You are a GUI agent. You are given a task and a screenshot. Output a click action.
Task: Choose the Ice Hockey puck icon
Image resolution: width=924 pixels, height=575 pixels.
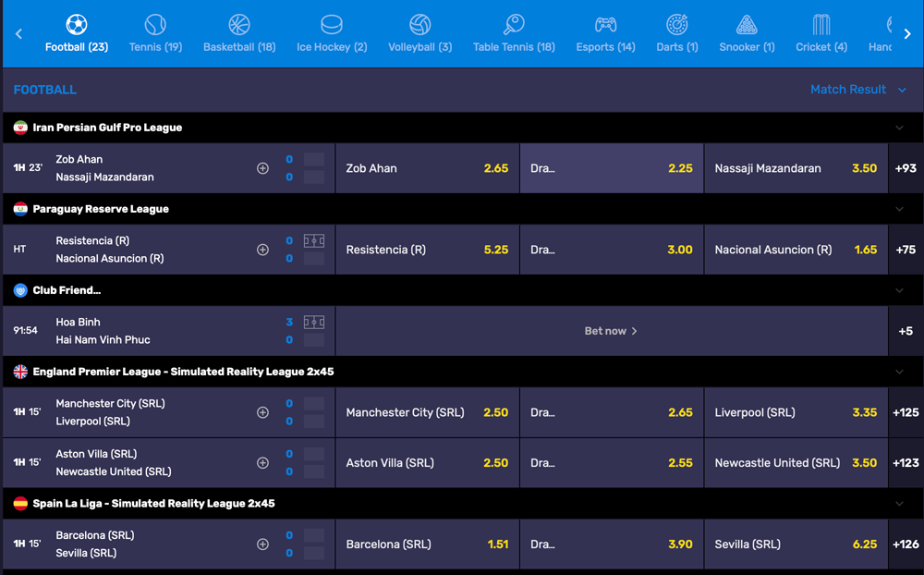(x=331, y=24)
